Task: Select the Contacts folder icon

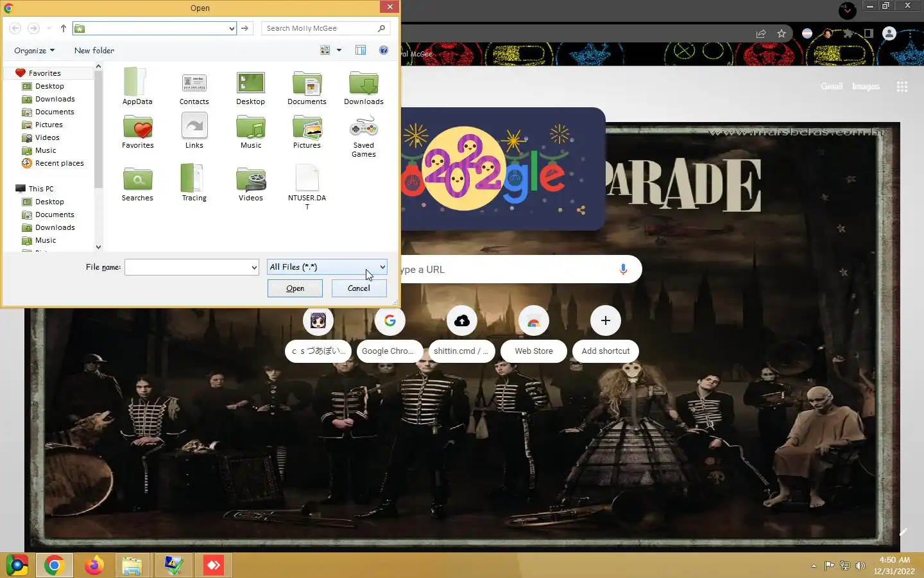Action: click(x=194, y=86)
